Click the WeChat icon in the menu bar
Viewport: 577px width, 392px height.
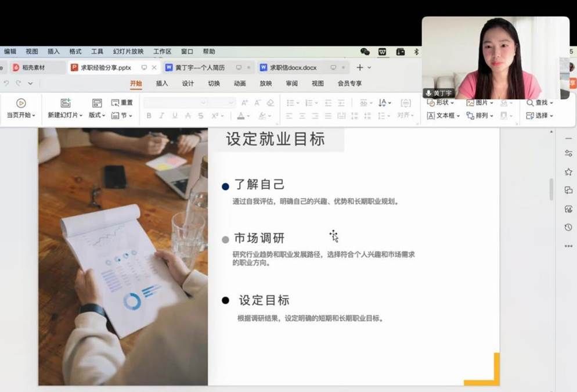click(365, 52)
